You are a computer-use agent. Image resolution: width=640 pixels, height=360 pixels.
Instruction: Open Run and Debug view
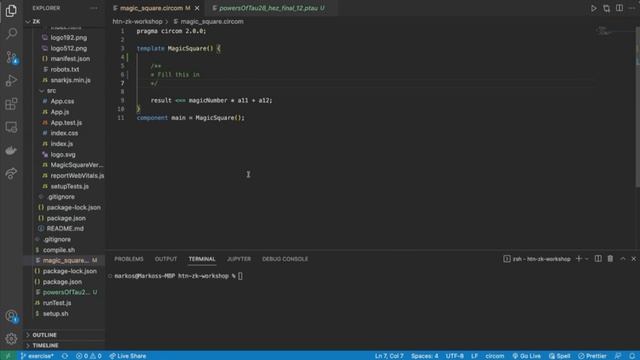[11, 80]
